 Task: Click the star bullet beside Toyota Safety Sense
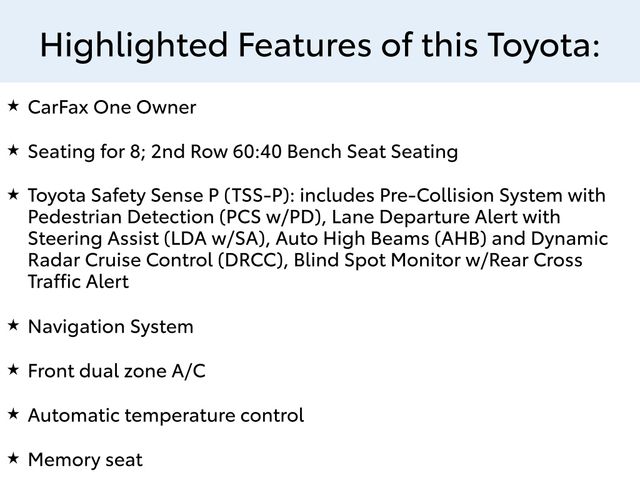(13, 193)
